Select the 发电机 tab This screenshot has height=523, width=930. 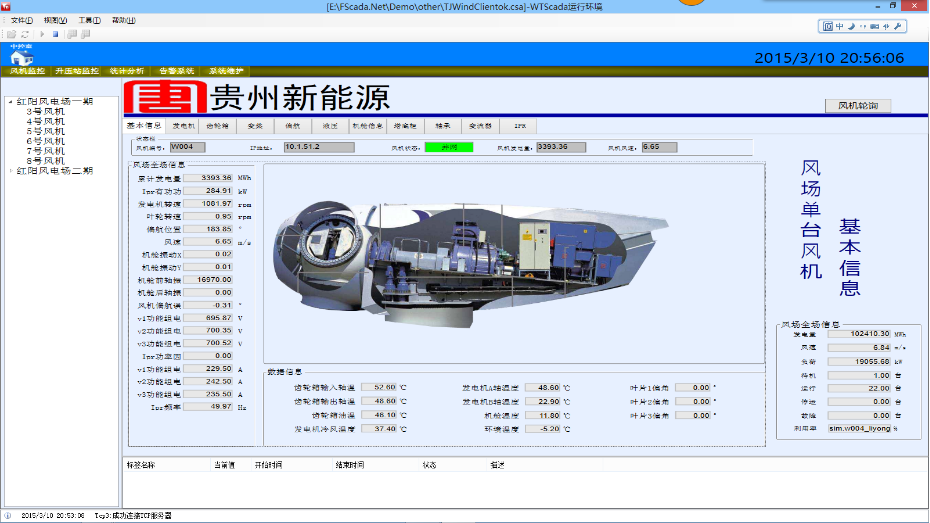pos(183,126)
